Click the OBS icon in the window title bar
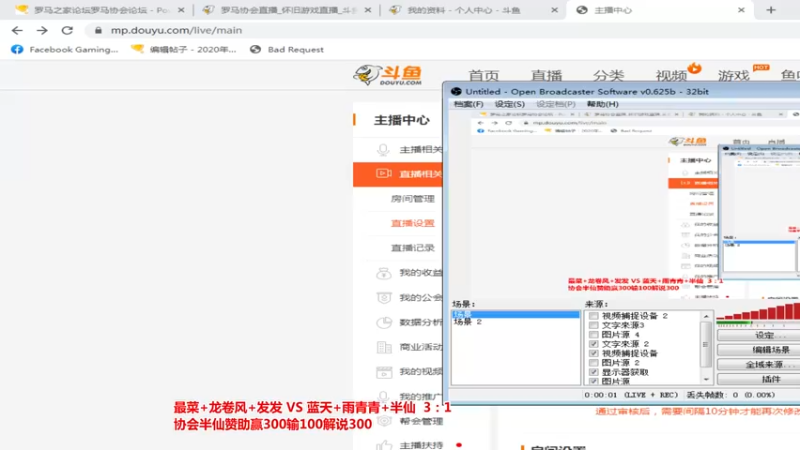This screenshot has height=450, width=800. (x=456, y=91)
